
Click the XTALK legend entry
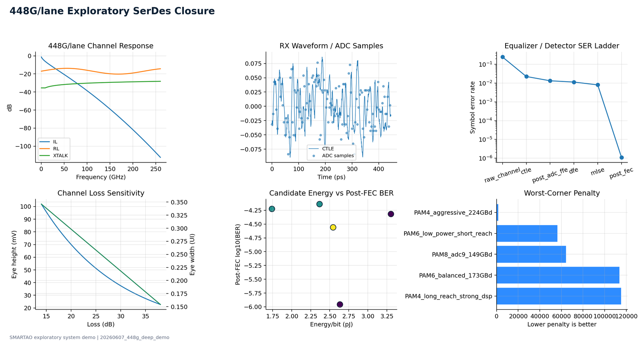pyautogui.click(x=54, y=156)
